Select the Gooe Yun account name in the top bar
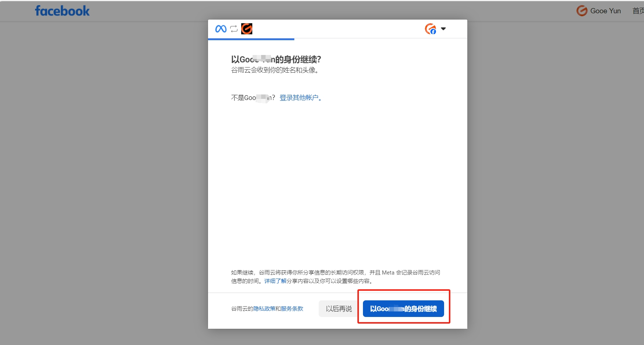This screenshot has width=644, height=345. pos(605,11)
